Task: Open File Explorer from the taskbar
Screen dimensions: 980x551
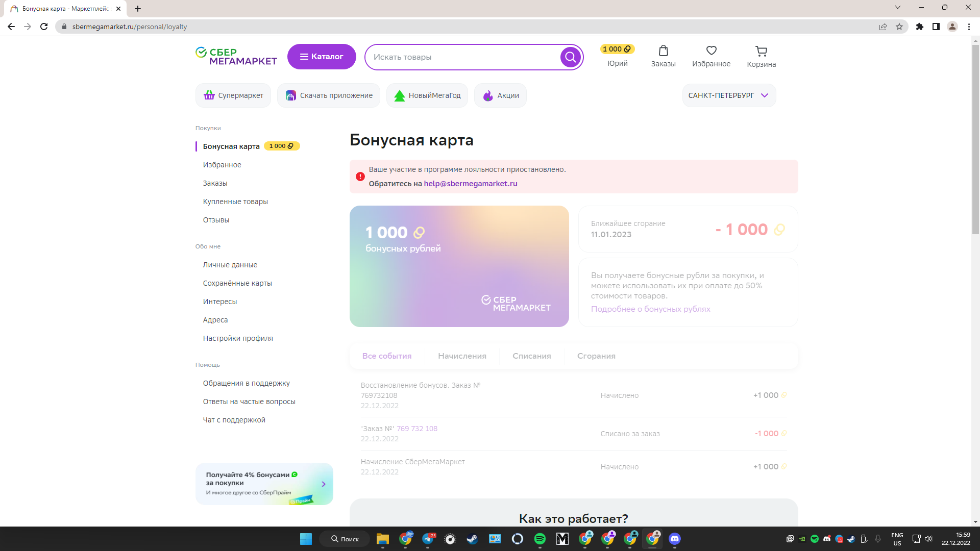Action: point(382,539)
